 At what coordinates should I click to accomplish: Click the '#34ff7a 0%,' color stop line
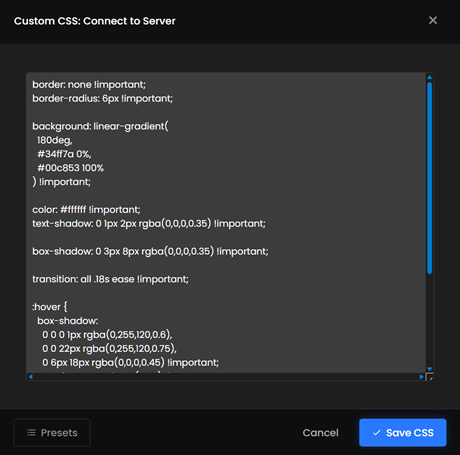[64, 154]
